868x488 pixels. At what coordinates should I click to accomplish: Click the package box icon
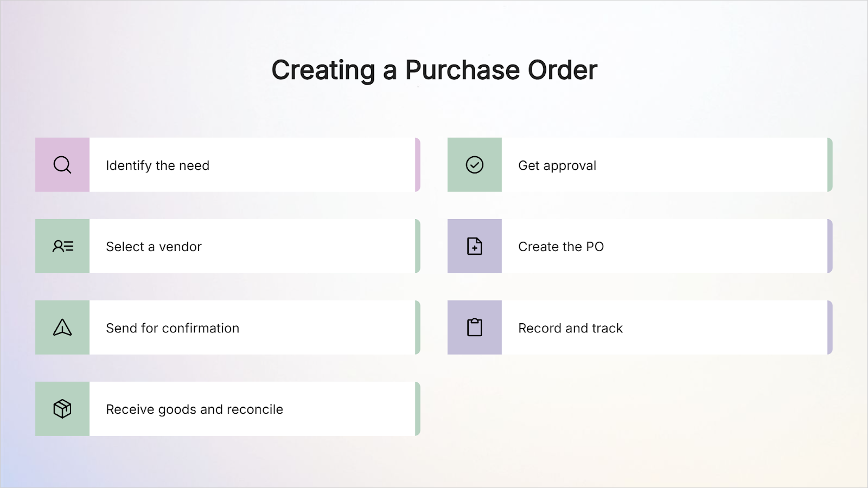(x=62, y=409)
